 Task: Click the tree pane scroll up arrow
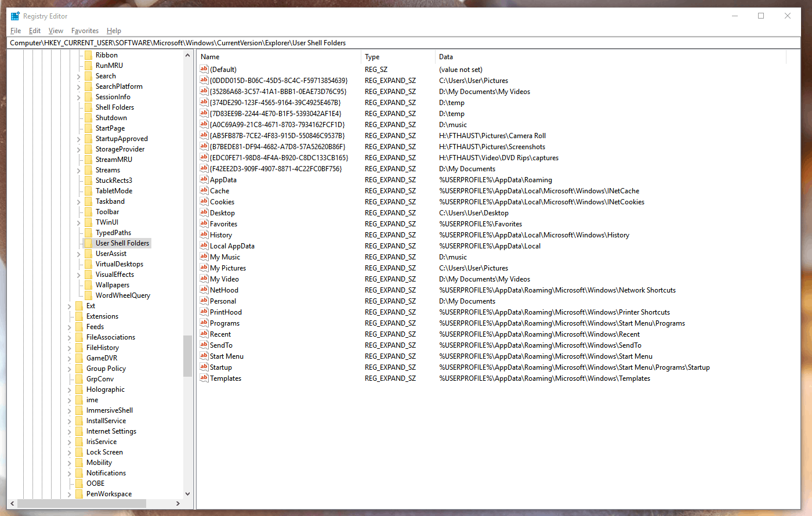187,55
